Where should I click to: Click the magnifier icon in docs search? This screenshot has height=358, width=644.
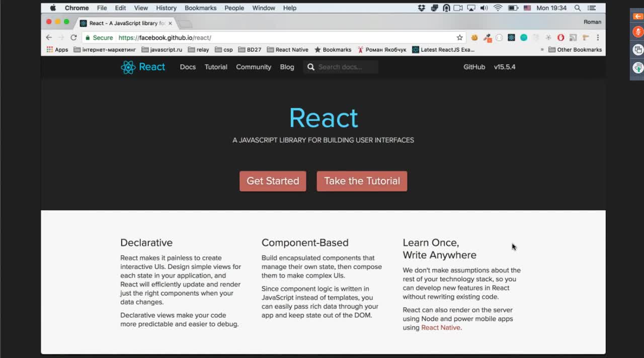coord(311,67)
